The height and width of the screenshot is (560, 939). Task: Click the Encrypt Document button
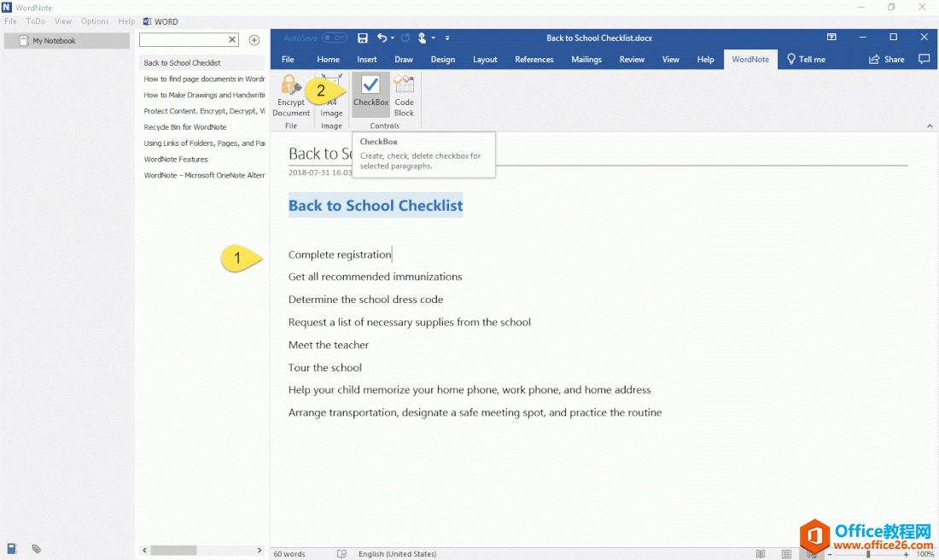click(291, 96)
